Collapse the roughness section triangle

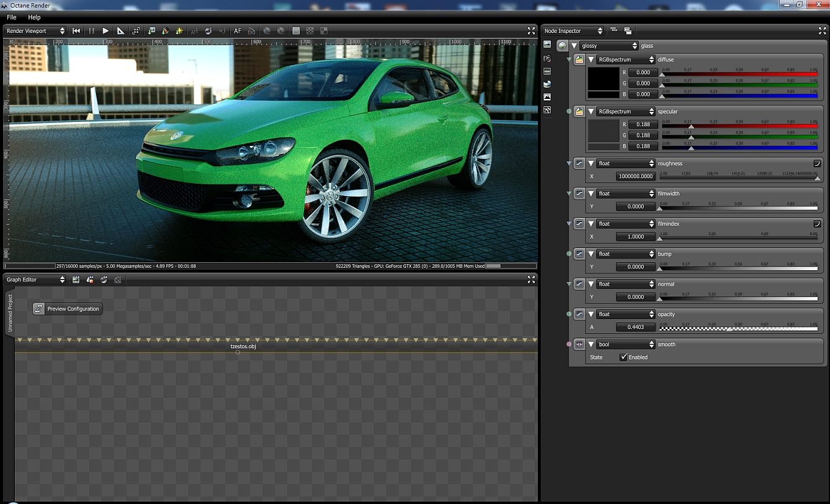coord(591,164)
